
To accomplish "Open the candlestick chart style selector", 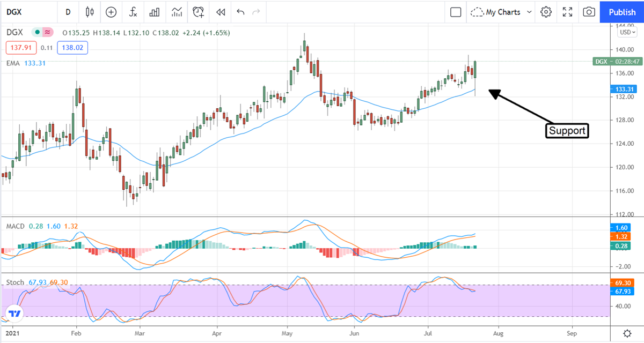I will pyautogui.click(x=90, y=12).
